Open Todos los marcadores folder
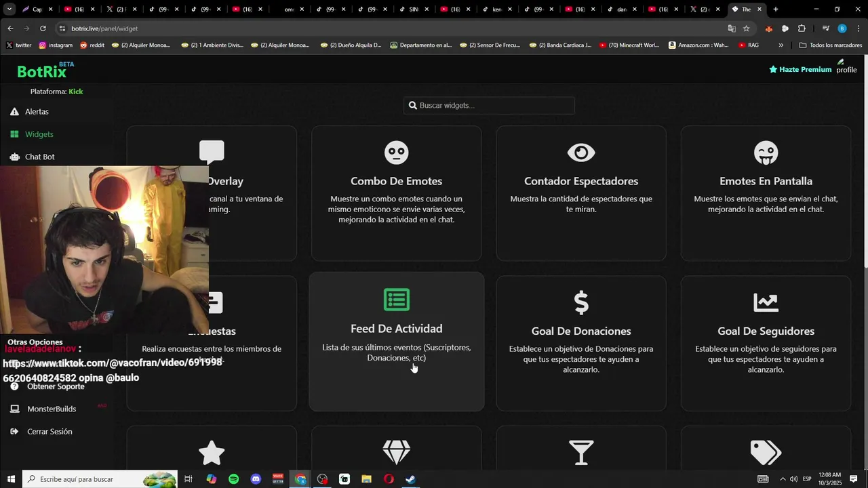Image resolution: width=868 pixels, height=488 pixels. [x=830, y=45]
